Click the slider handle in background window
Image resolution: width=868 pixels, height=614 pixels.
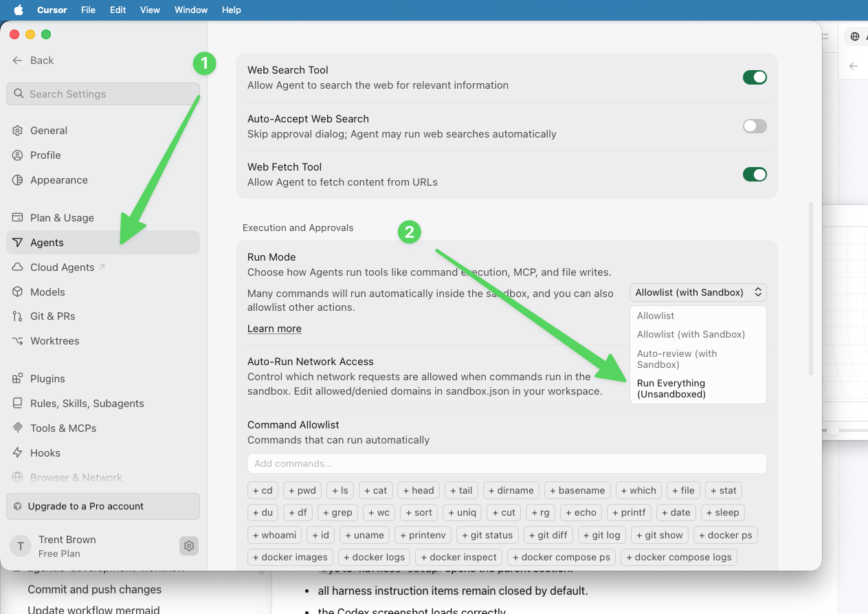pyautogui.click(x=833, y=430)
